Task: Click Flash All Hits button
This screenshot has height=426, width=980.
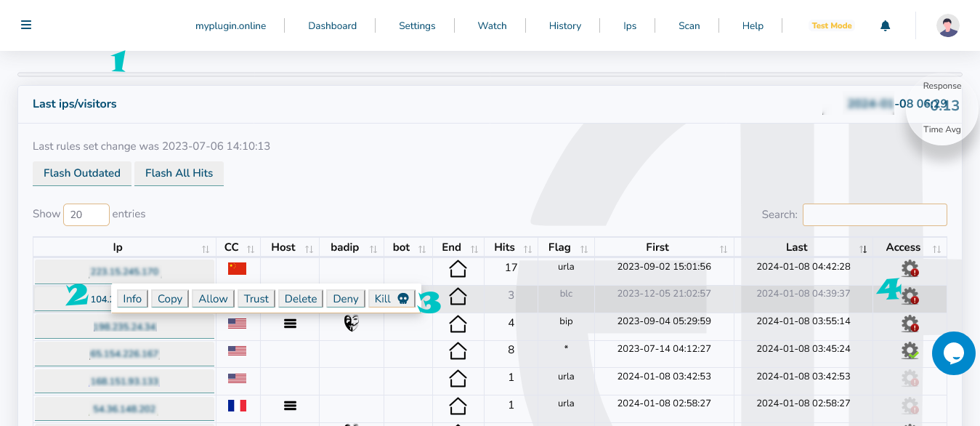Action: [179, 173]
